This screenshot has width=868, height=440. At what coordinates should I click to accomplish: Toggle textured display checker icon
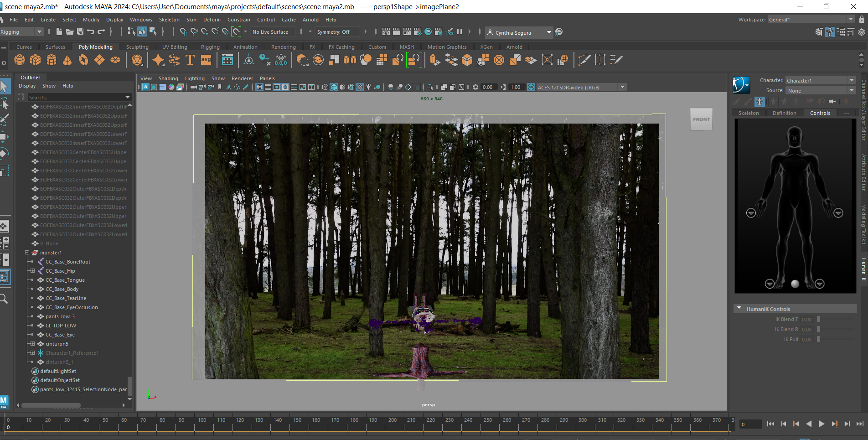click(x=360, y=87)
